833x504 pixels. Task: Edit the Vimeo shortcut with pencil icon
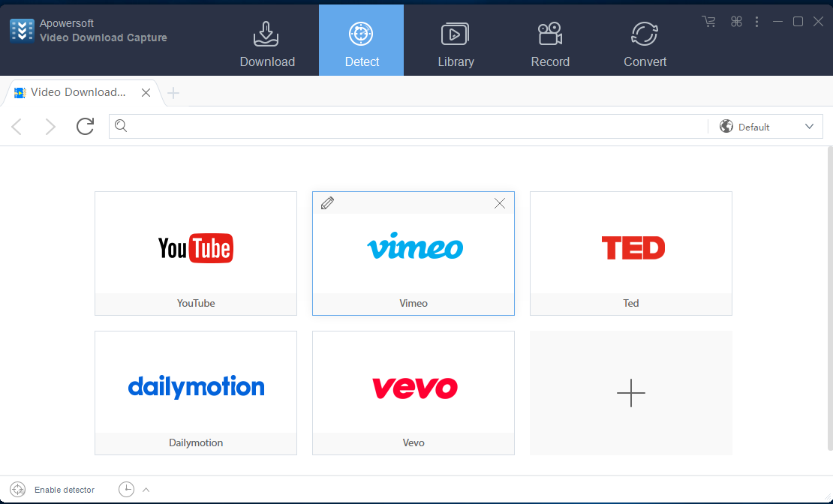[x=327, y=202]
